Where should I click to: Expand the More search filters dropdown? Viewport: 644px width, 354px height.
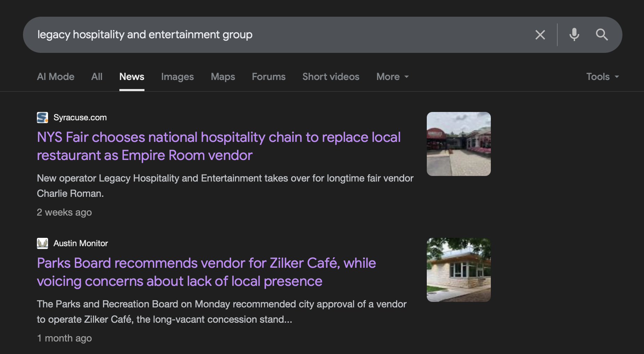point(392,77)
